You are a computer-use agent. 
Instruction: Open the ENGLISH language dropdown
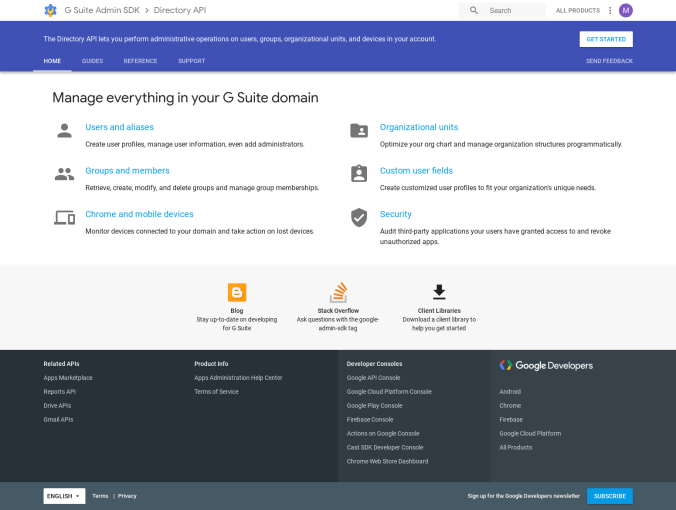coord(64,496)
